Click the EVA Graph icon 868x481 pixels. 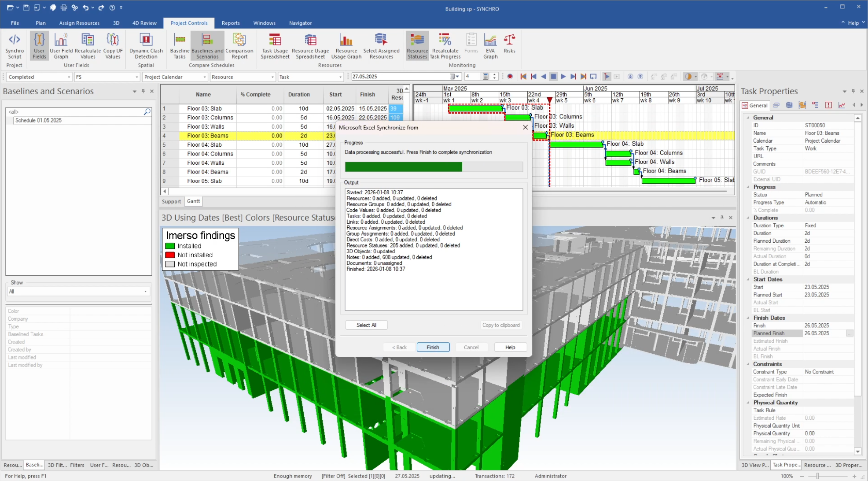(x=490, y=45)
